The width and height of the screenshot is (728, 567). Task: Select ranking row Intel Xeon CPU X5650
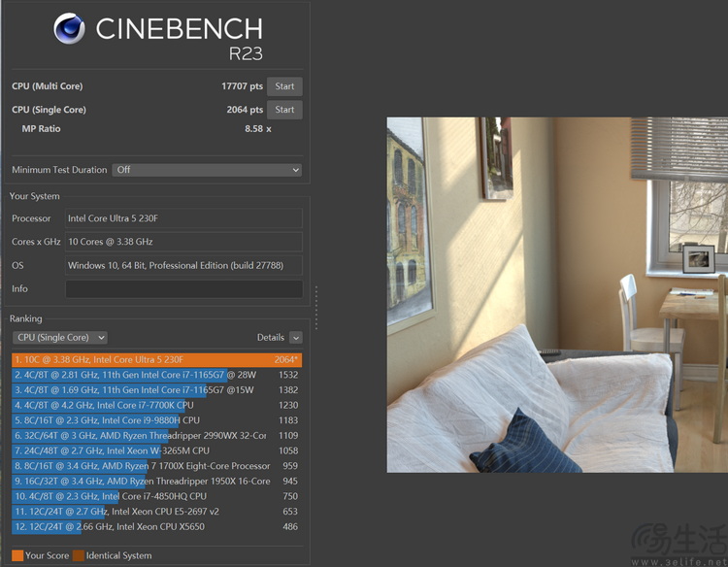(x=157, y=526)
